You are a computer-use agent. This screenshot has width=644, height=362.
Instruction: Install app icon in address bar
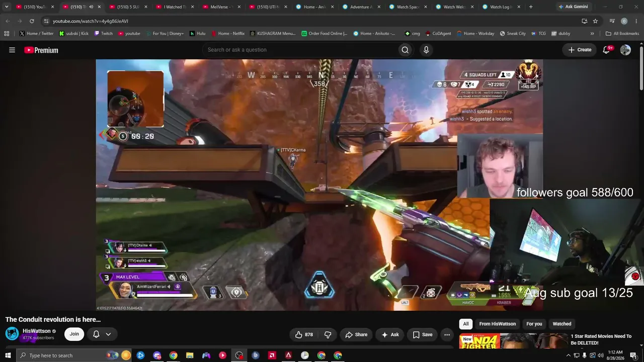(x=584, y=21)
